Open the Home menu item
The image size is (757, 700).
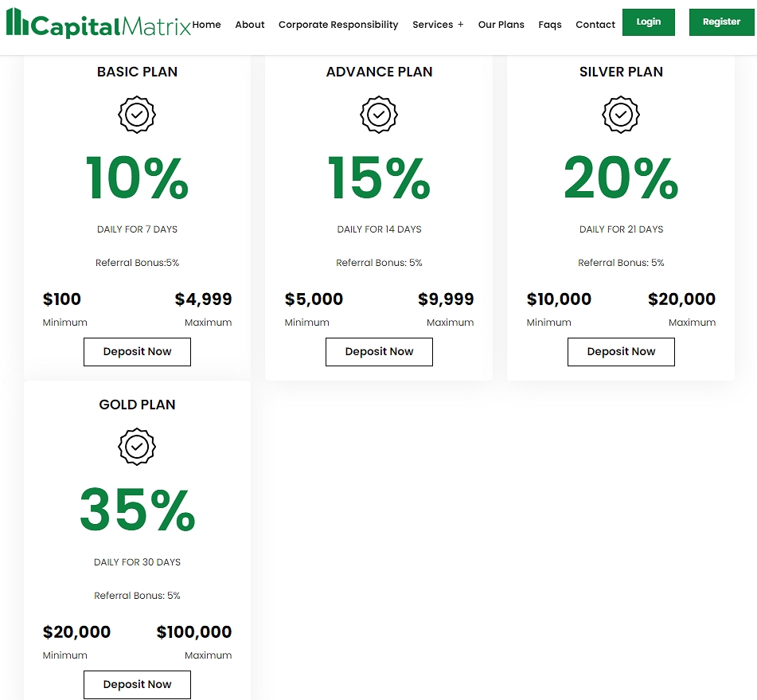pyautogui.click(x=207, y=25)
